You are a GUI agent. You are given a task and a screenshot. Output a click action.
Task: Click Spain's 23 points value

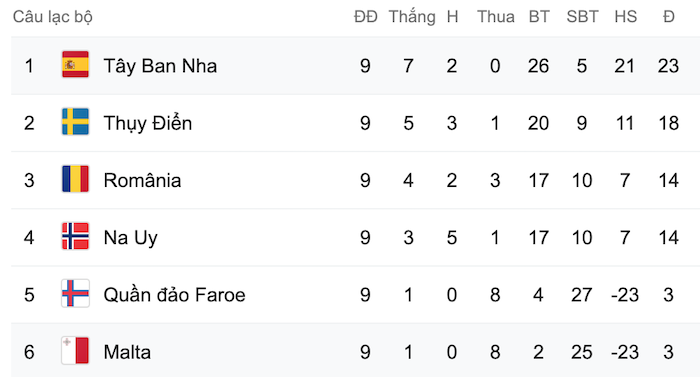point(668,66)
